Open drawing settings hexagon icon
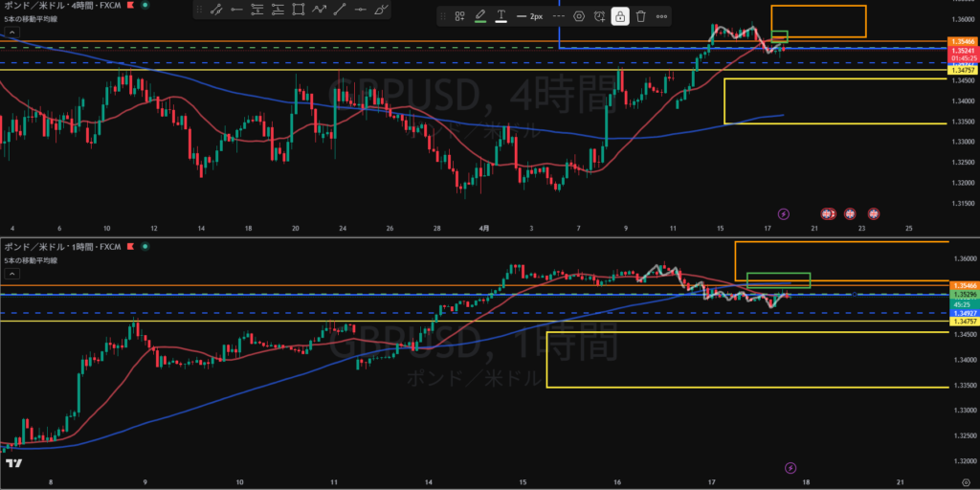The width and height of the screenshot is (980, 490). [579, 16]
